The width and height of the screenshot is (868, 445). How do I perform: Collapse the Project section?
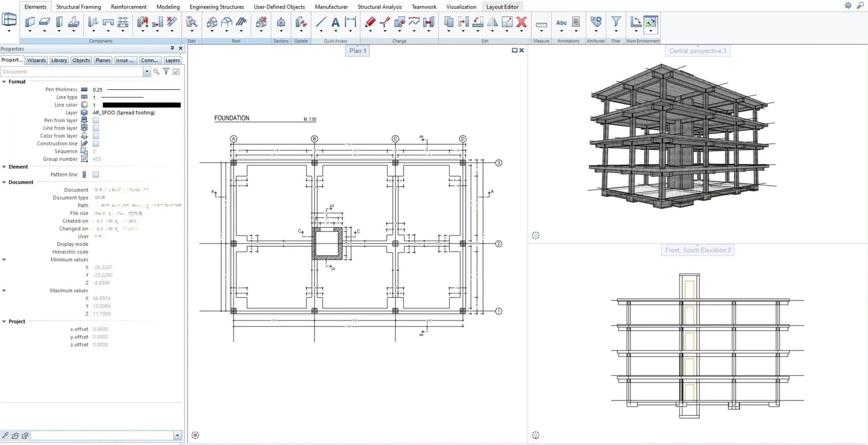click(x=4, y=321)
